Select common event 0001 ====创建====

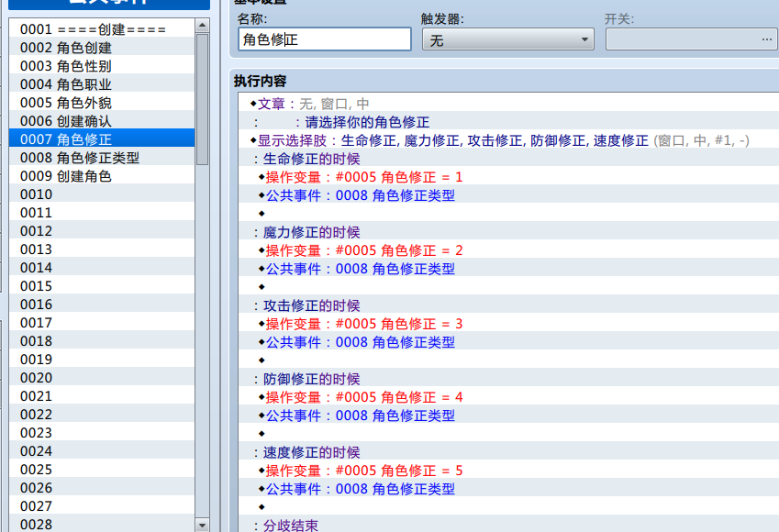pos(102,29)
